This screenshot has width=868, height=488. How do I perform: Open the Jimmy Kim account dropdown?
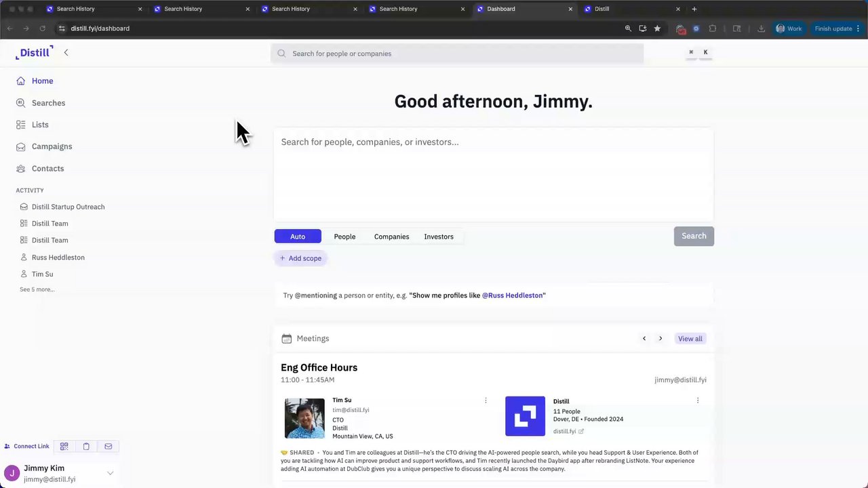[110, 473]
